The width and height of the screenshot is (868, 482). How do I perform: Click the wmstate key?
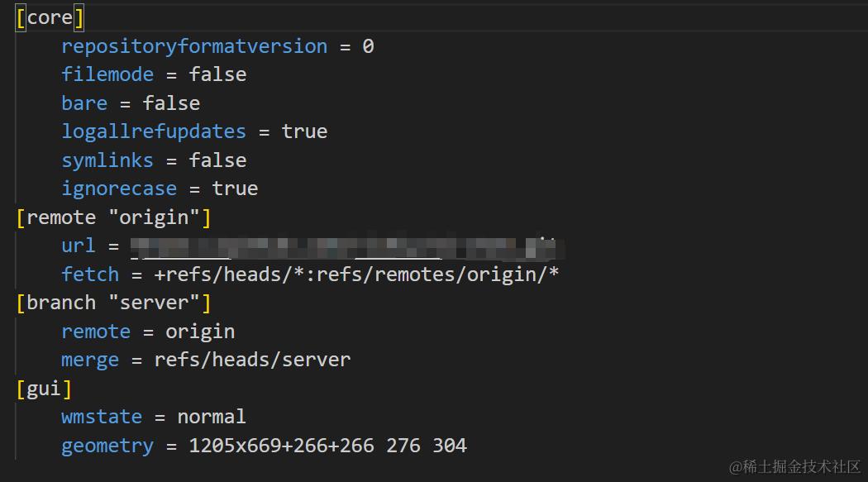[102, 418]
